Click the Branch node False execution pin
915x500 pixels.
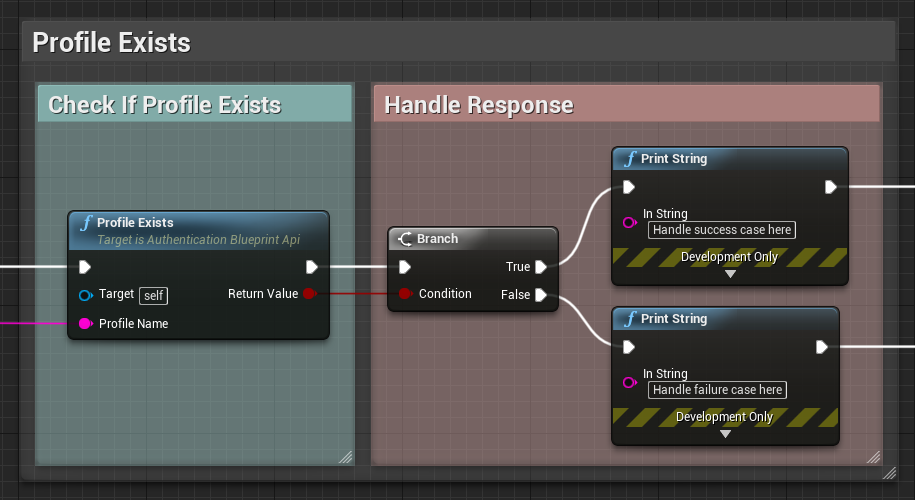(x=541, y=295)
